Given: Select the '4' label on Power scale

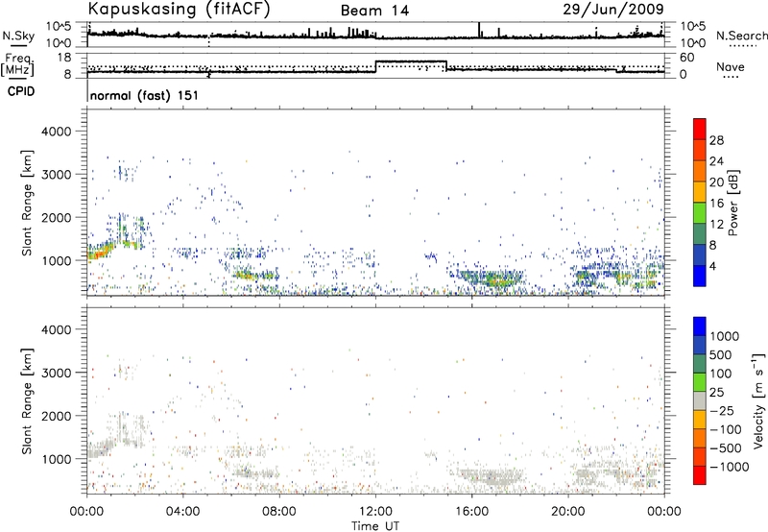Looking at the screenshot, I should tap(712, 266).
